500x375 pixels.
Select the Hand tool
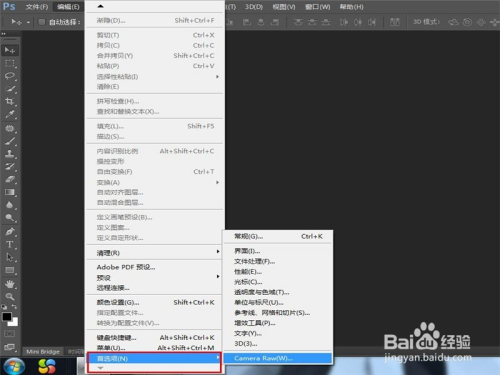coord(10,284)
